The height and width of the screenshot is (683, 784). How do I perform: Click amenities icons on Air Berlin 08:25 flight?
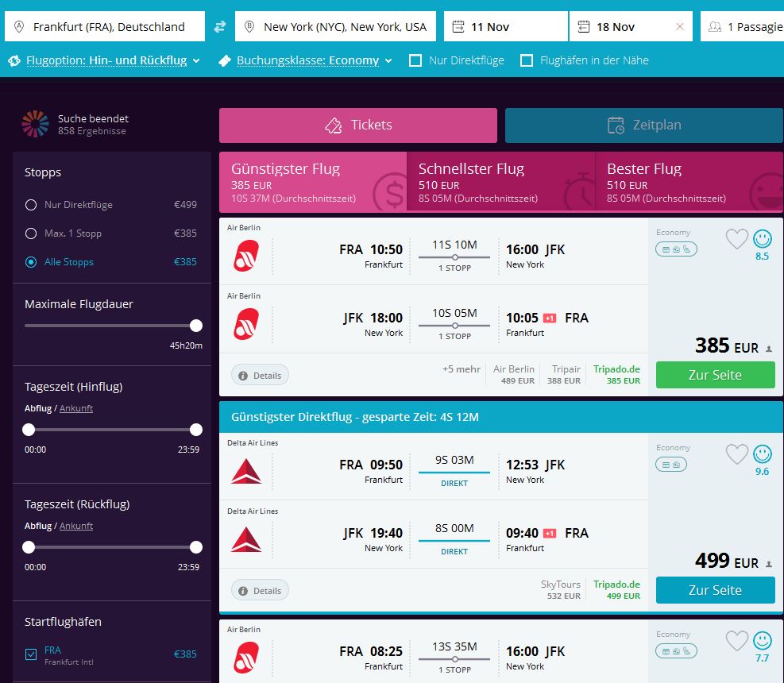(x=676, y=651)
